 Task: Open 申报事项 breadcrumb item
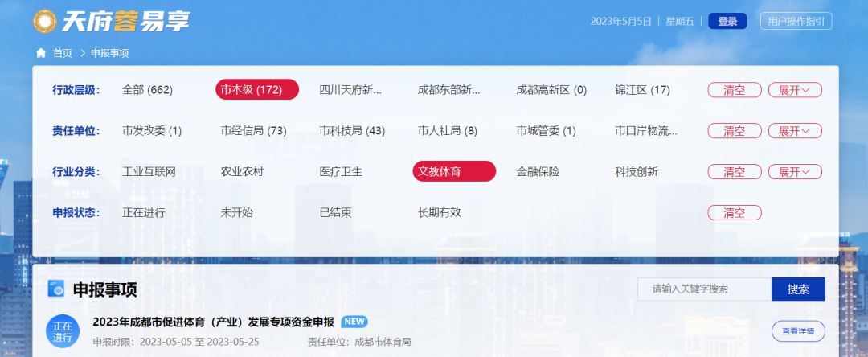click(110, 53)
